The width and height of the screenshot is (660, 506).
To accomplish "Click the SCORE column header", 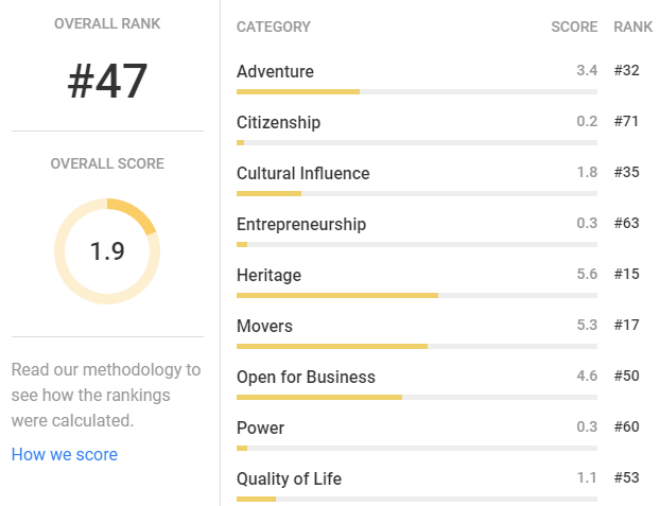I will [x=574, y=27].
